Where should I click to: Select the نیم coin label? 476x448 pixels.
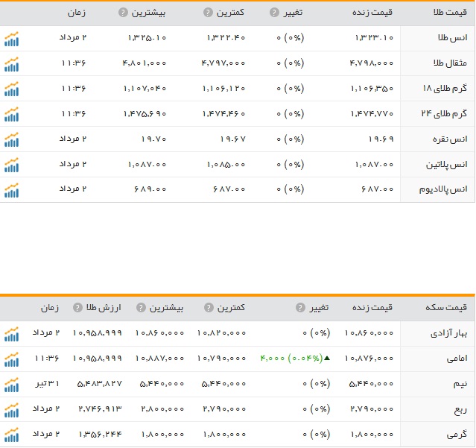tap(460, 384)
